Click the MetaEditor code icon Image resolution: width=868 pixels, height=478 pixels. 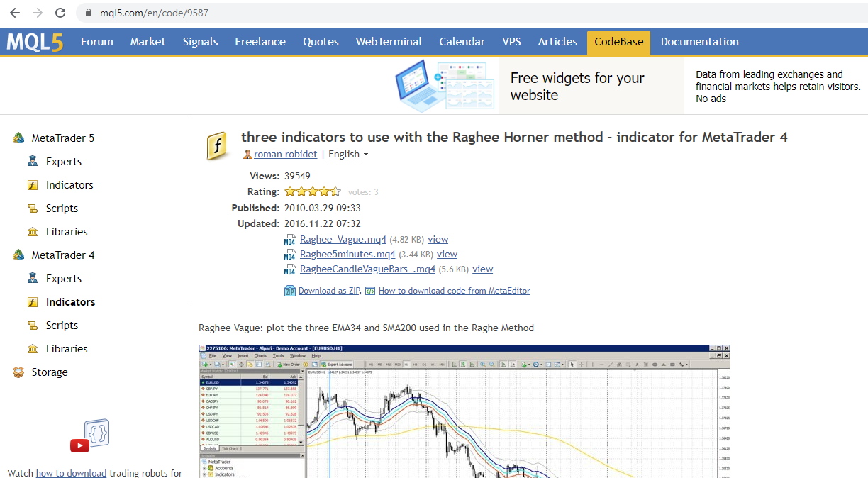(x=370, y=291)
